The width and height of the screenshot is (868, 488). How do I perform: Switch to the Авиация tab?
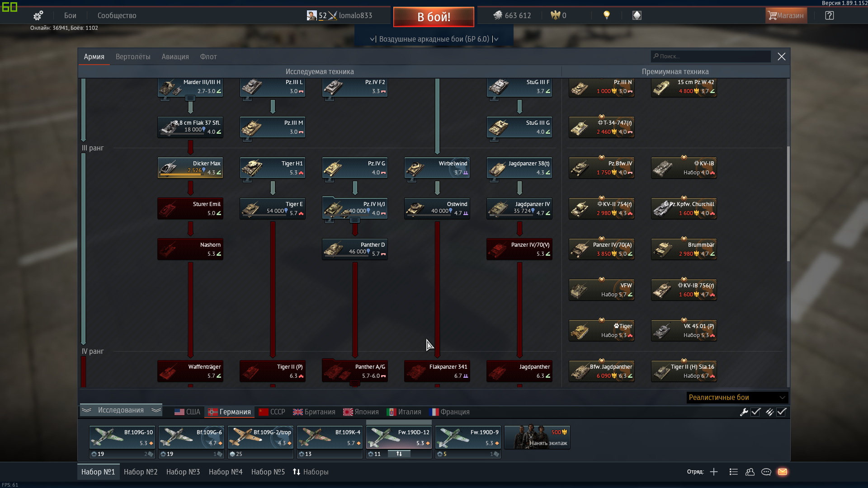point(175,56)
